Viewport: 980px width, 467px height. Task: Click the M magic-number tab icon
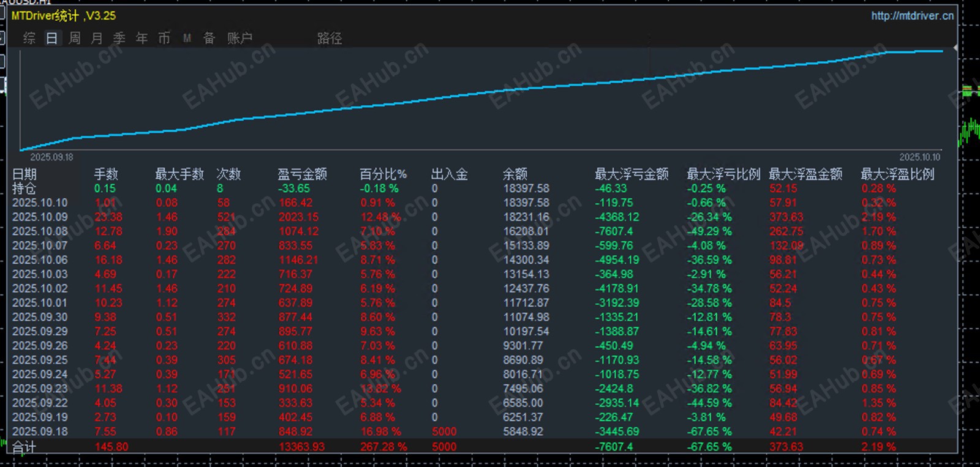pos(187,39)
